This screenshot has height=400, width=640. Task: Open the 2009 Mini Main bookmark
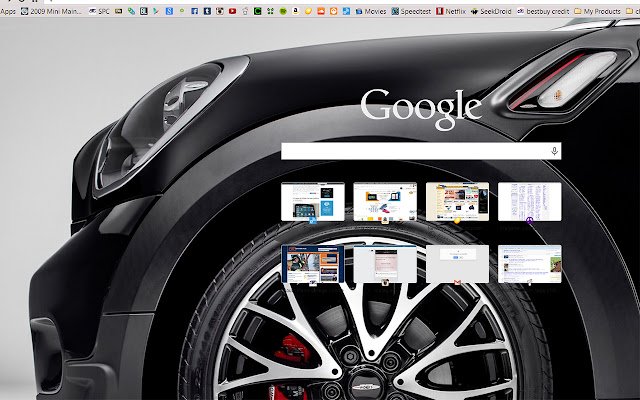(x=51, y=11)
